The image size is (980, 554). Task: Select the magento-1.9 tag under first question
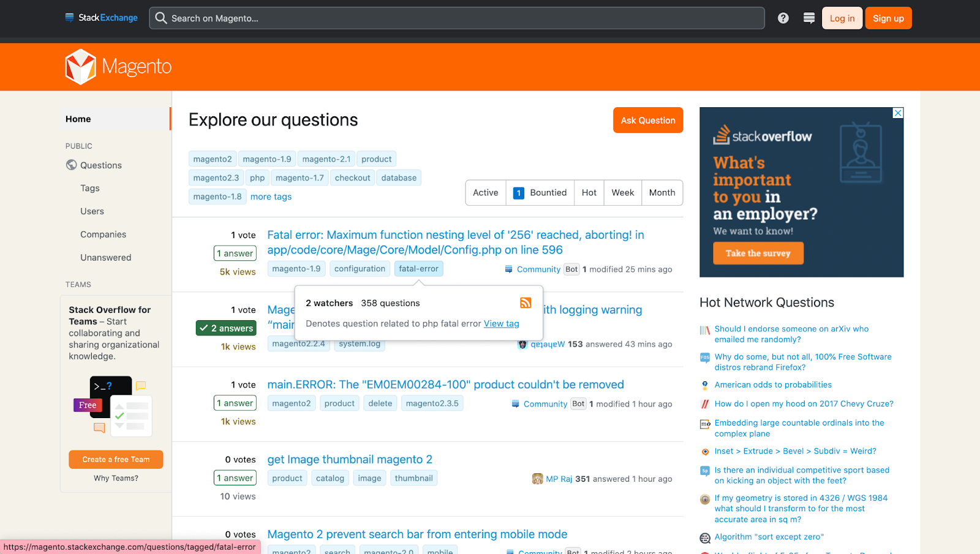point(296,269)
